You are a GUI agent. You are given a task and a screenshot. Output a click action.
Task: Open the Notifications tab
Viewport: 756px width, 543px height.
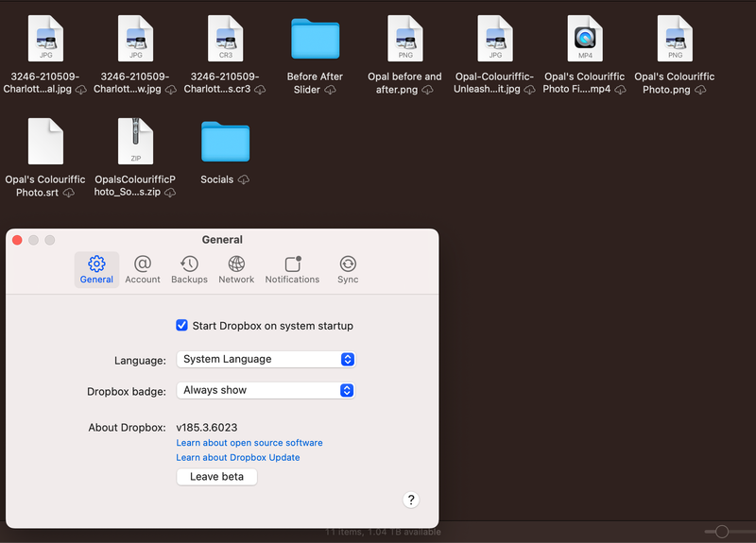pyautogui.click(x=292, y=270)
